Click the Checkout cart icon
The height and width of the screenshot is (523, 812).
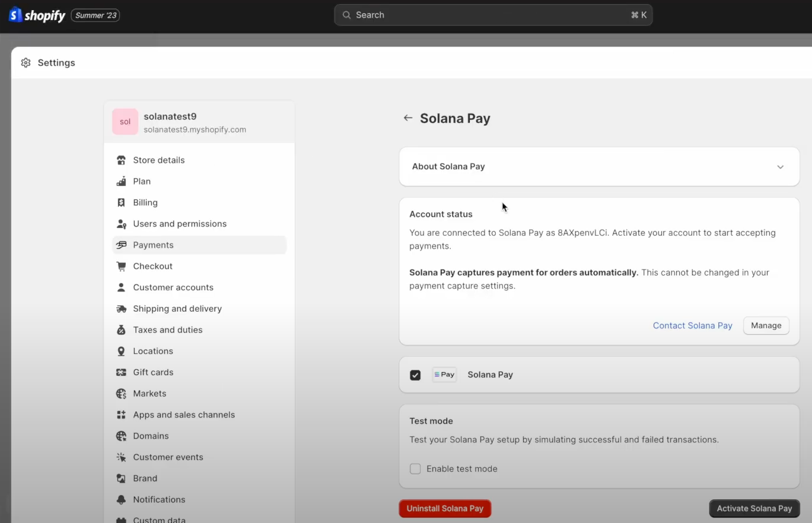(122, 266)
